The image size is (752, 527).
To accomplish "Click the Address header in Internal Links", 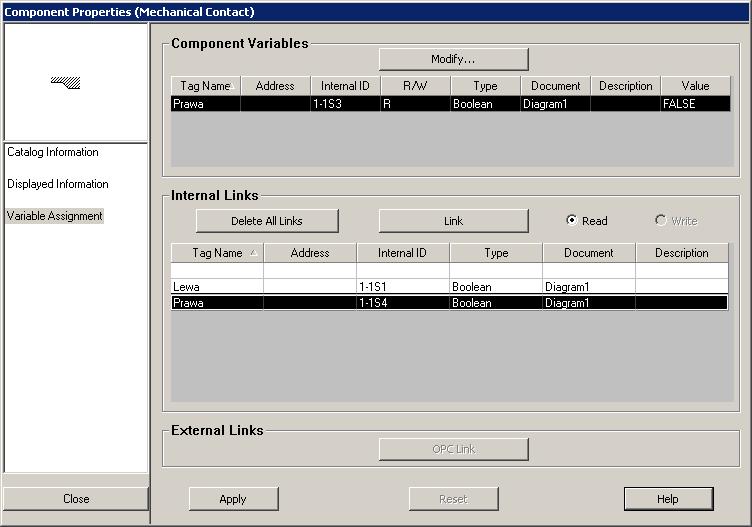I will (x=310, y=253).
